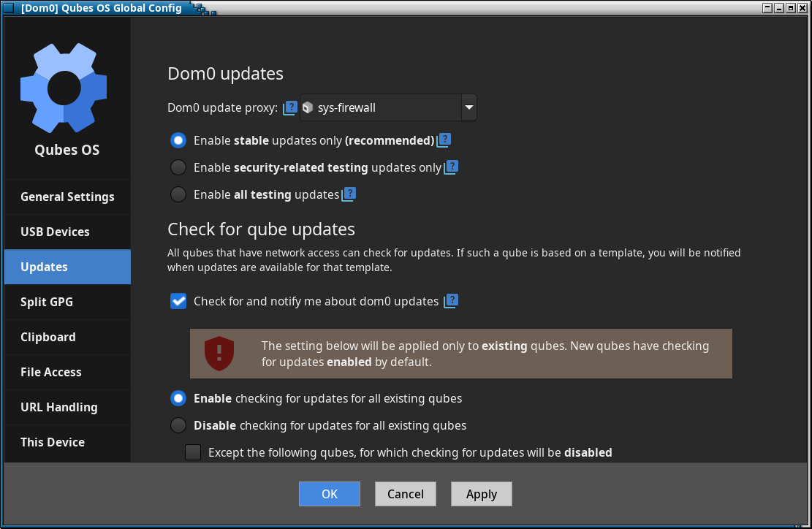Image resolution: width=812 pixels, height=529 pixels.
Task: Click help icon next to stable updates option
Action: [444, 140]
